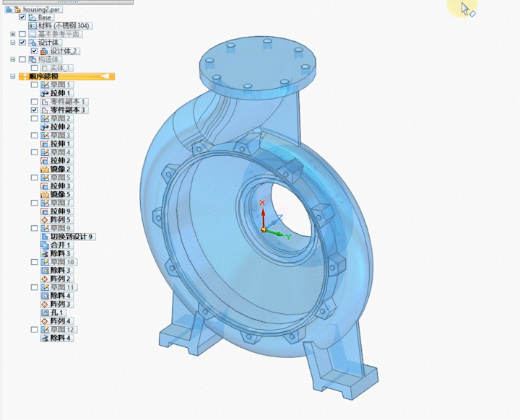Enable the 草图 1 sketch checkbox
This screenshot has width=520, height=420.
34,85
